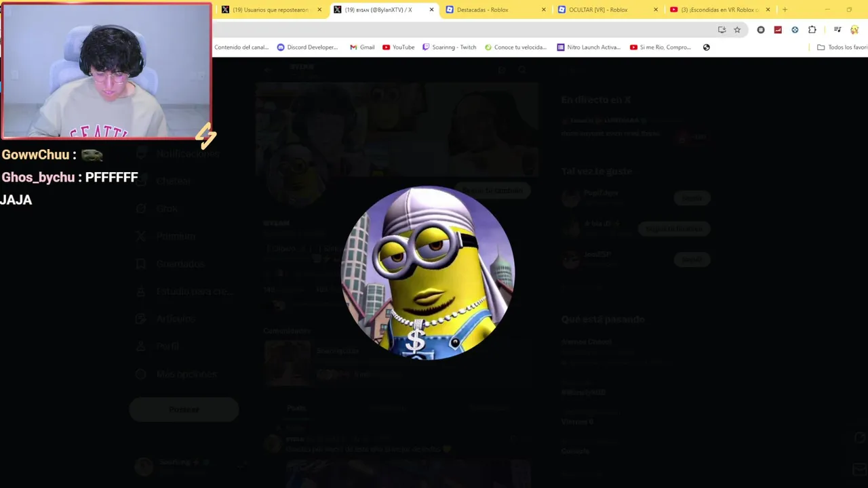Screen dimensions: 868x488
Task: Switch to the 'Usuarios que repostearon' tab
Action: click(x=270, y=9)
